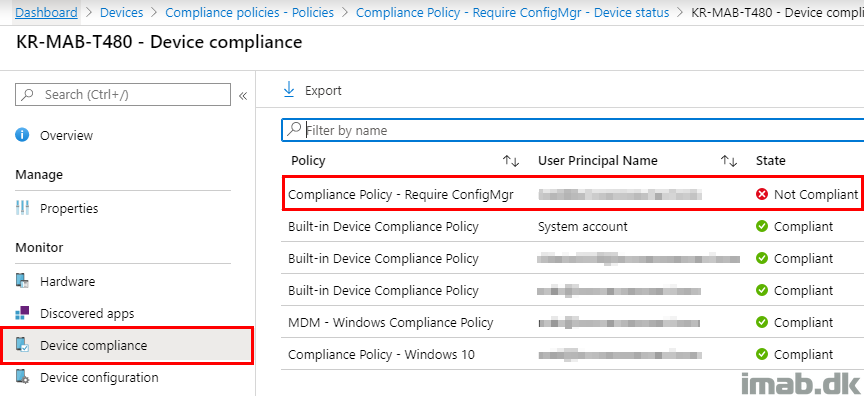Click the Overview info icon
864x396 pixels.
pos(22,135)
